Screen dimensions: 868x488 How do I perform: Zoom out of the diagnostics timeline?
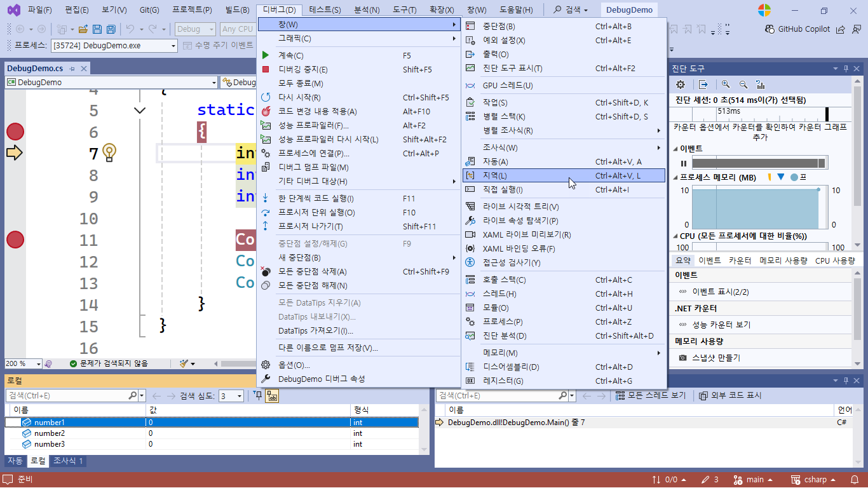tap(743, 84)
